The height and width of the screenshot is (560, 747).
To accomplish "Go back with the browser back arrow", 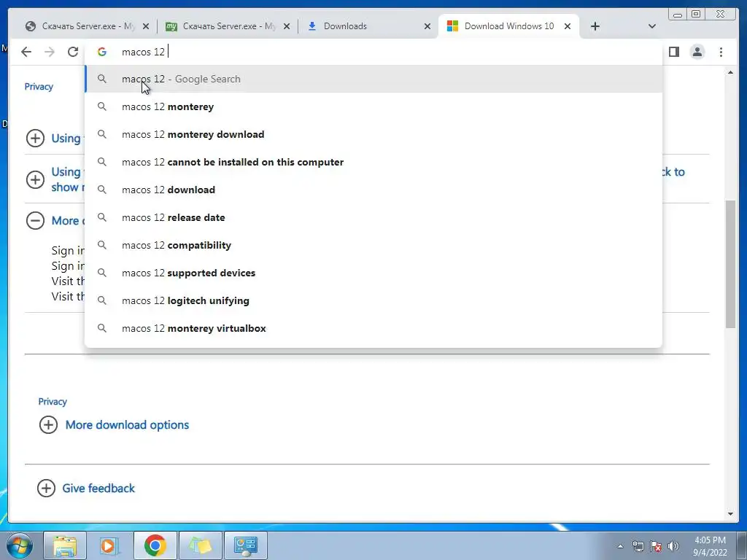I will point(26,52).
